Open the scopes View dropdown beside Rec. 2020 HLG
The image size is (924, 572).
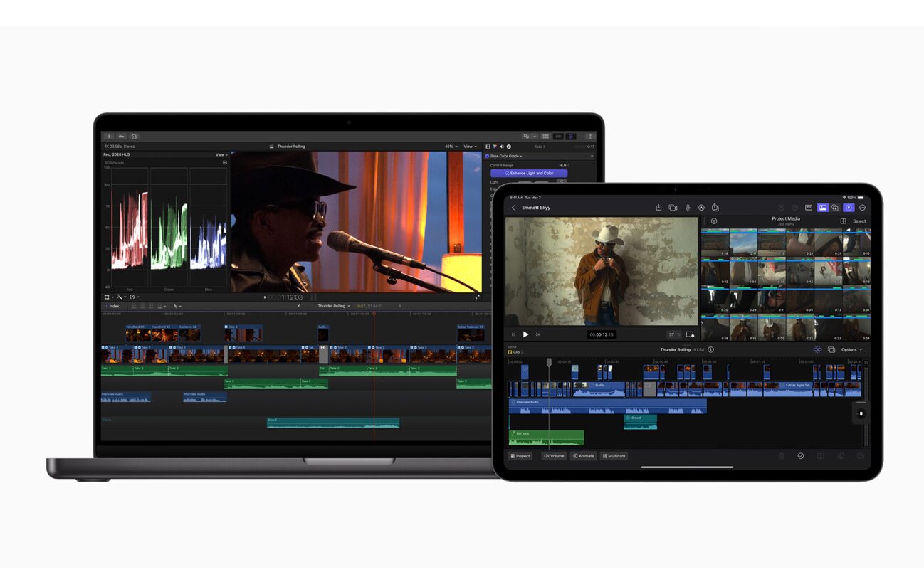[x=221, y=154]
